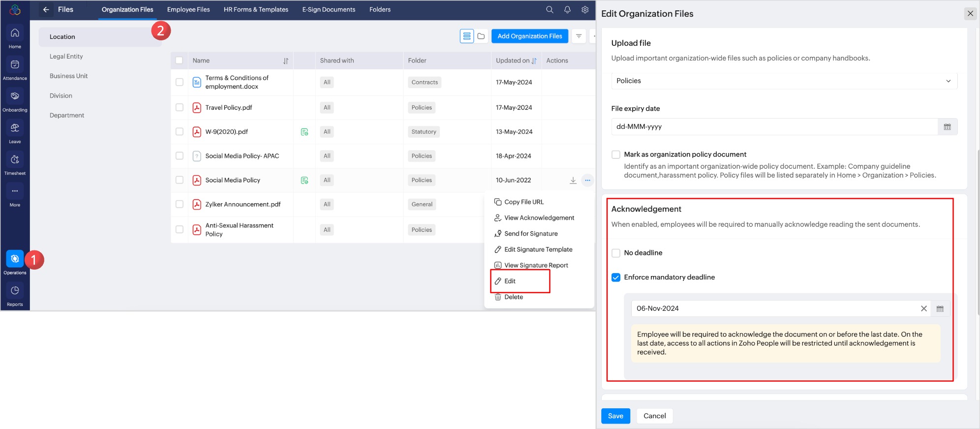This screenshot has width=980, height=429.
Task: Filter files by Division
Action: [61, 96]
